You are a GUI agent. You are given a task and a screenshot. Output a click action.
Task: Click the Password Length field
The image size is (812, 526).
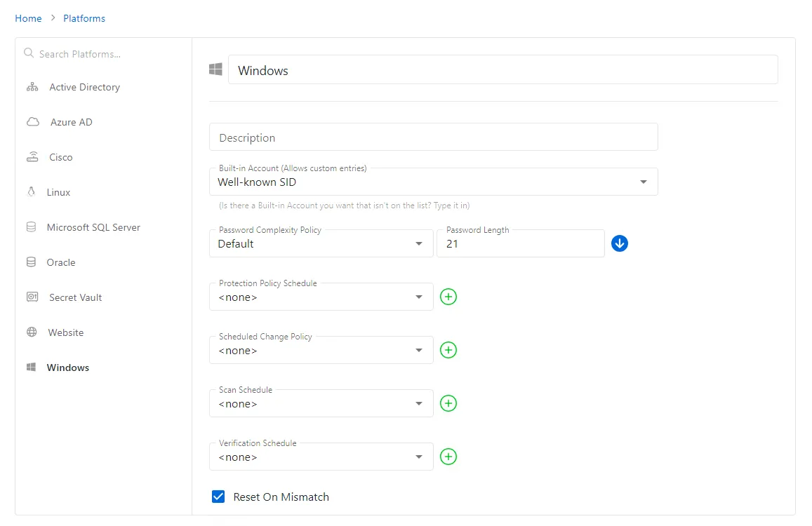[521, 243]
